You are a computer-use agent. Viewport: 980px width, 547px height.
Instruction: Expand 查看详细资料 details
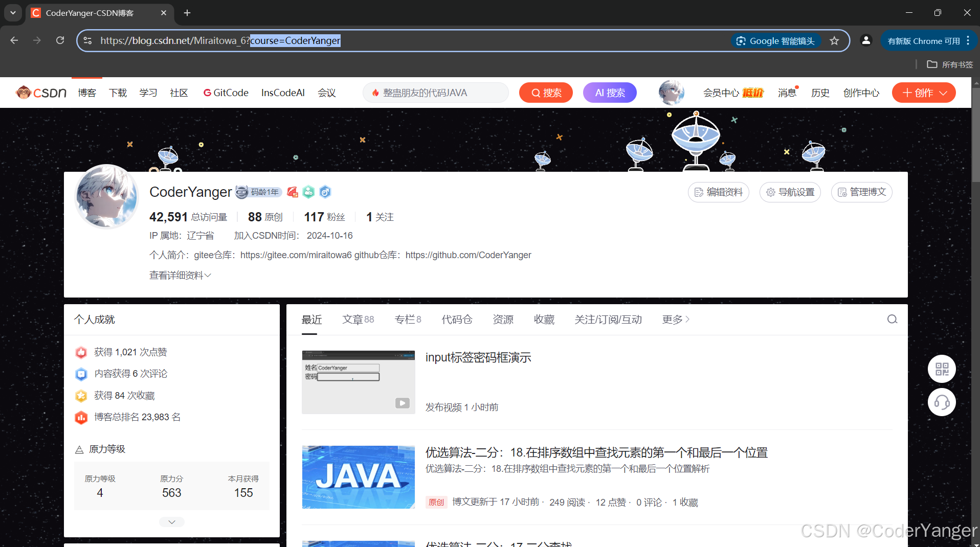coord(180,276)
